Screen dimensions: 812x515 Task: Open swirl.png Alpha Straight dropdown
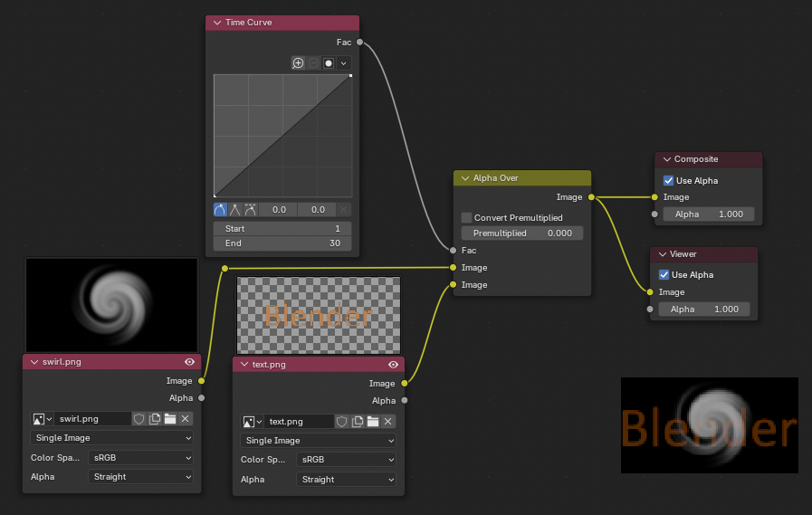141,477
